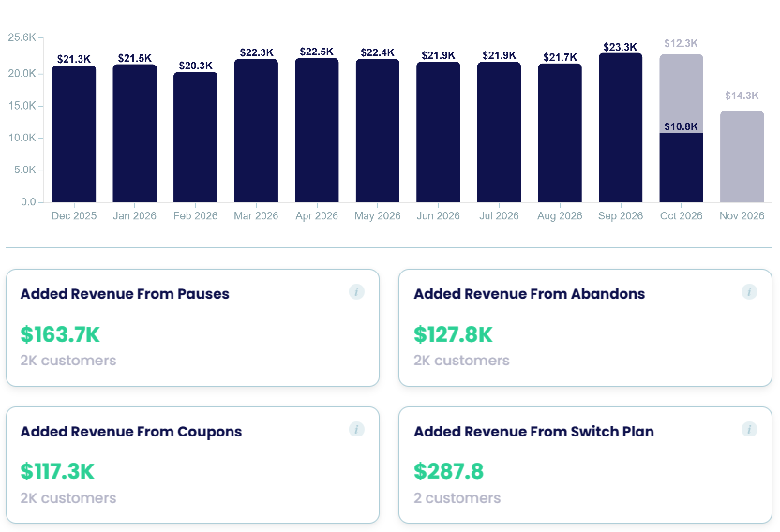Select the Sep 2026 bar labeled $23.3K
The height and width of the screenshot is (532, 780).
tap(621, 127)
